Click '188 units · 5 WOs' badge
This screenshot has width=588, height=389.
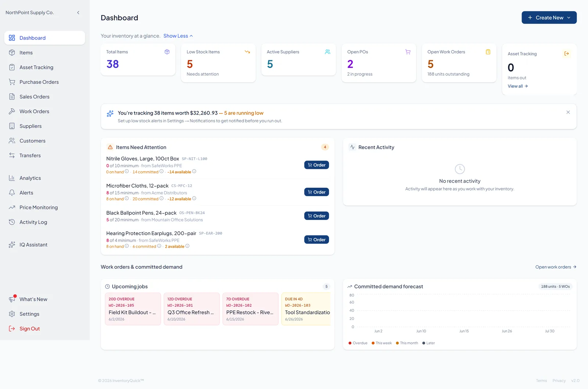point(555,287)
